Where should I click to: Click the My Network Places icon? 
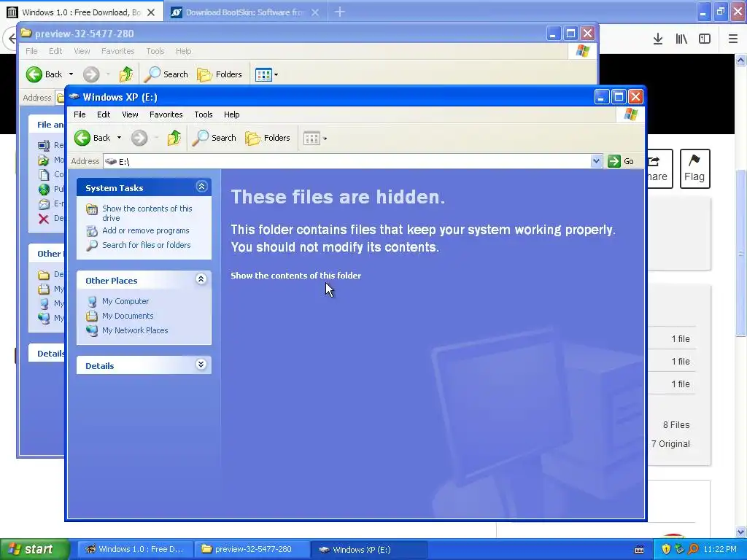coord(92,330)
